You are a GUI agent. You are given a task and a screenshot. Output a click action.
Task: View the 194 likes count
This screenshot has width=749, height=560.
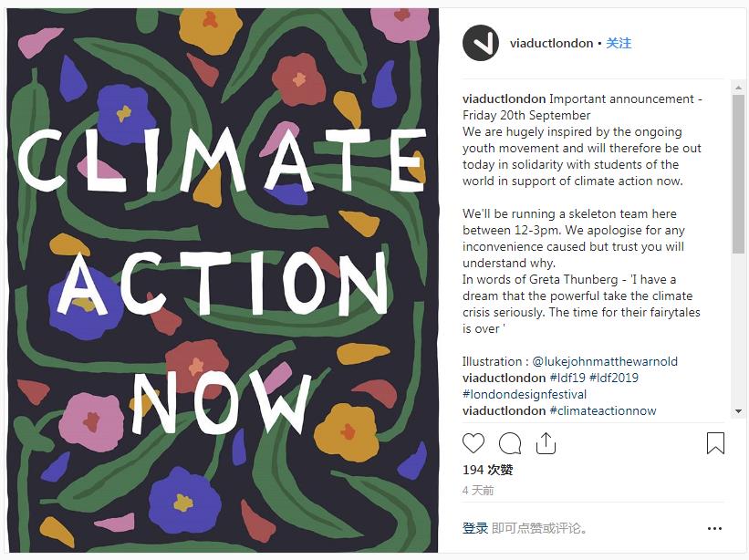point(488,470)
